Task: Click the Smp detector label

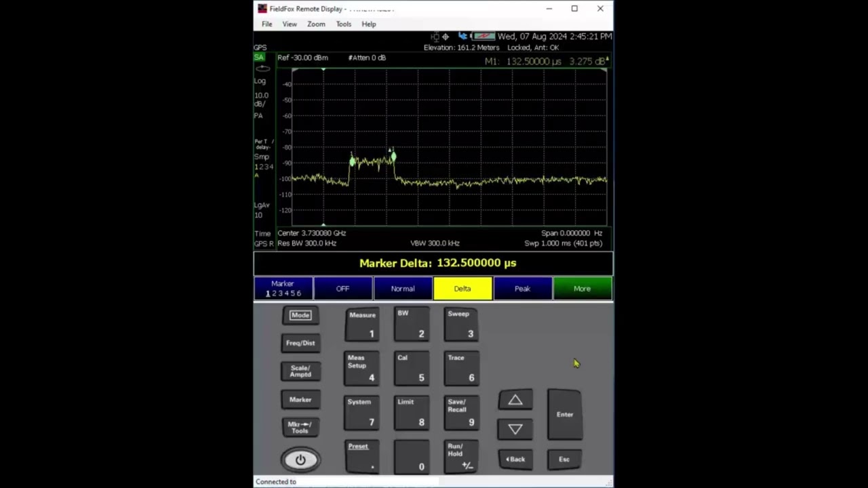Action: 261,157
